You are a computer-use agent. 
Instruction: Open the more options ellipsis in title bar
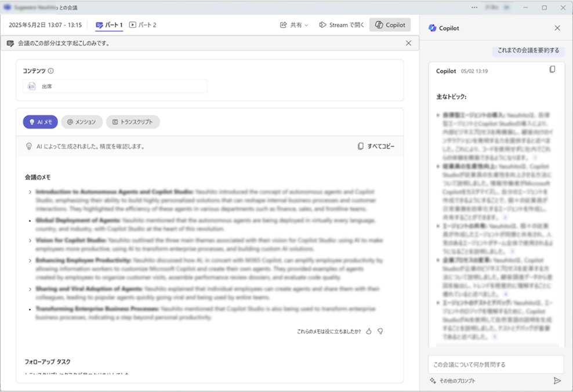[474, 8]
